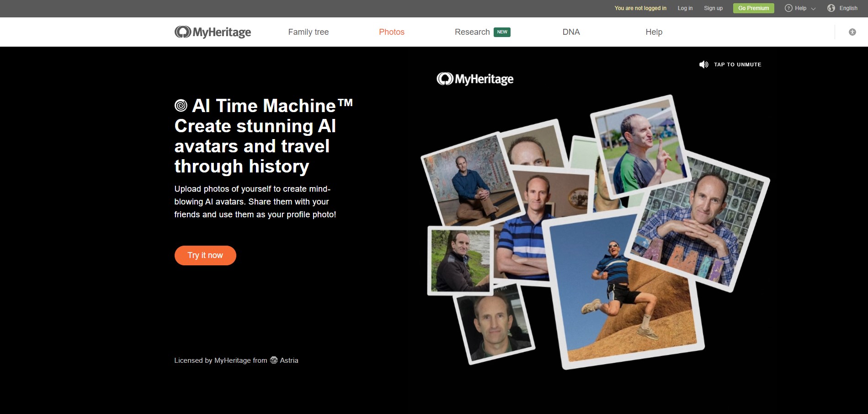The image size is (868, 414).
Task: Click the MyHeritage logo inside the video
Action: point(475,79)
